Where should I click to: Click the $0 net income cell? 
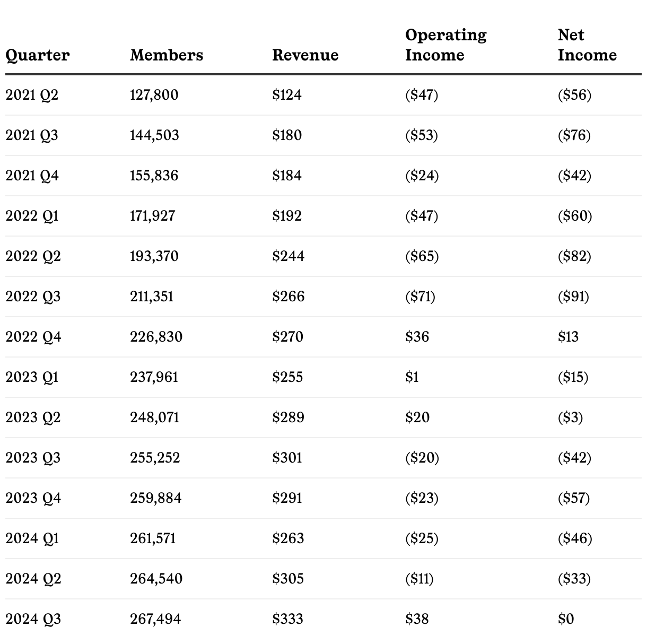pos(566,619)
